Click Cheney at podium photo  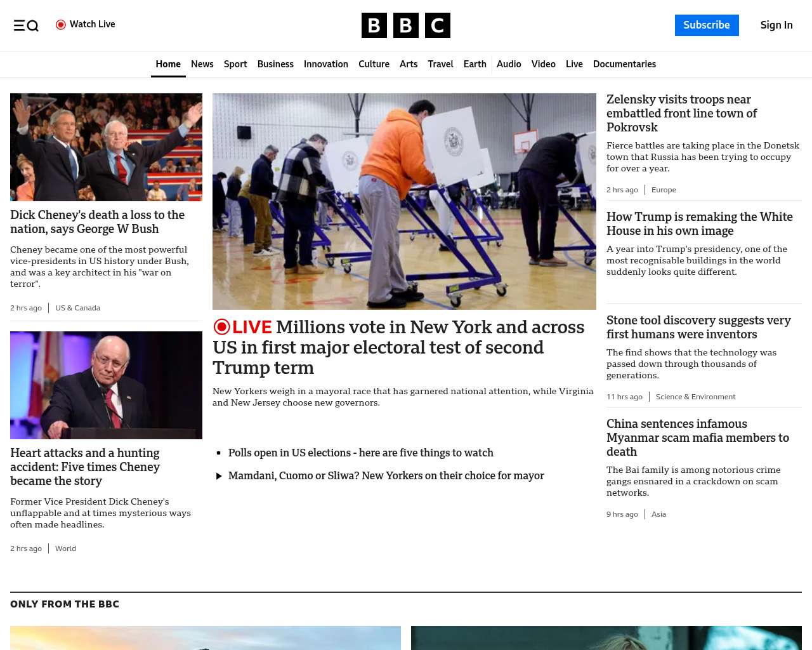pyautogui.click(x=106, y=385)
